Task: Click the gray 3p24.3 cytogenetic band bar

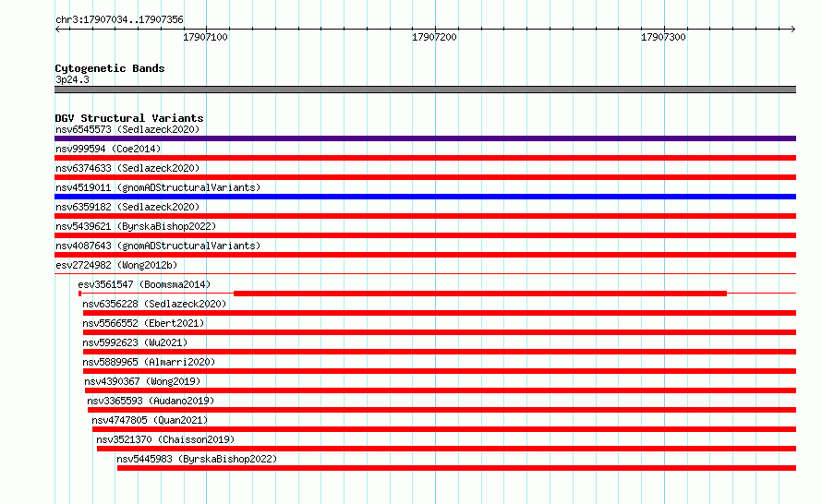Action: (425, 90)
